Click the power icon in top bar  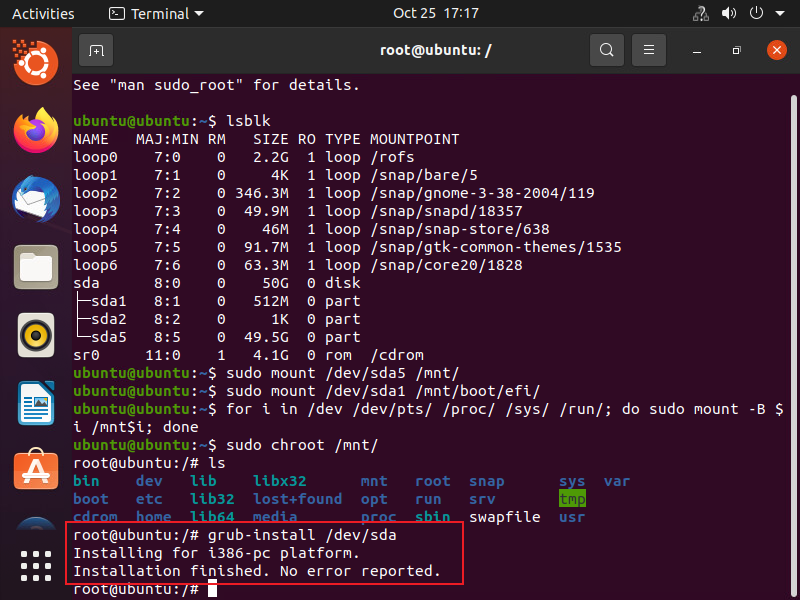pos(757,14)
